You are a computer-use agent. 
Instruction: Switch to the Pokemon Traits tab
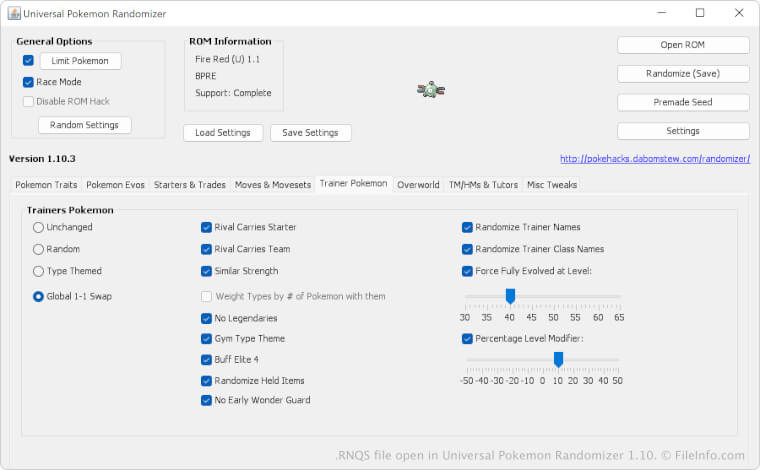46,185
